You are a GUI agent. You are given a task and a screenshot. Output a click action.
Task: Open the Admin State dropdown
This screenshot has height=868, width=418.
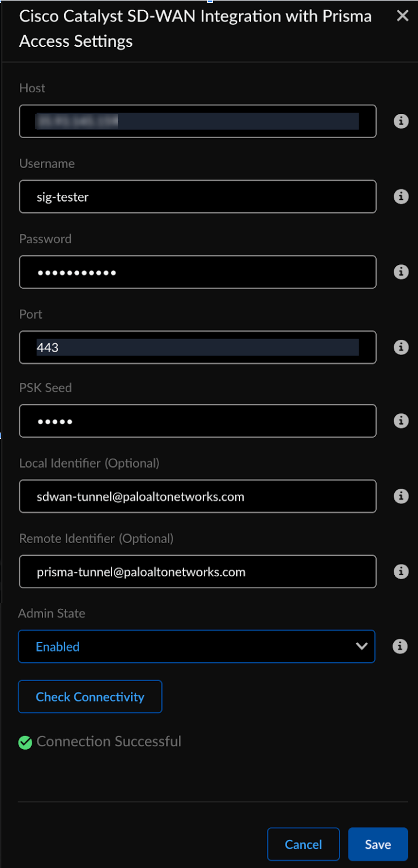197,646
